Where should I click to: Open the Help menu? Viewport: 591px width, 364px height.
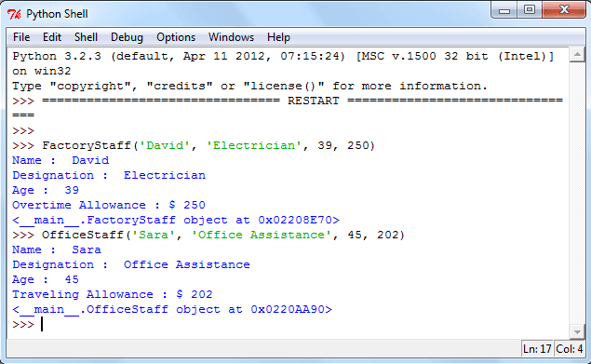[x=278, y=37]
